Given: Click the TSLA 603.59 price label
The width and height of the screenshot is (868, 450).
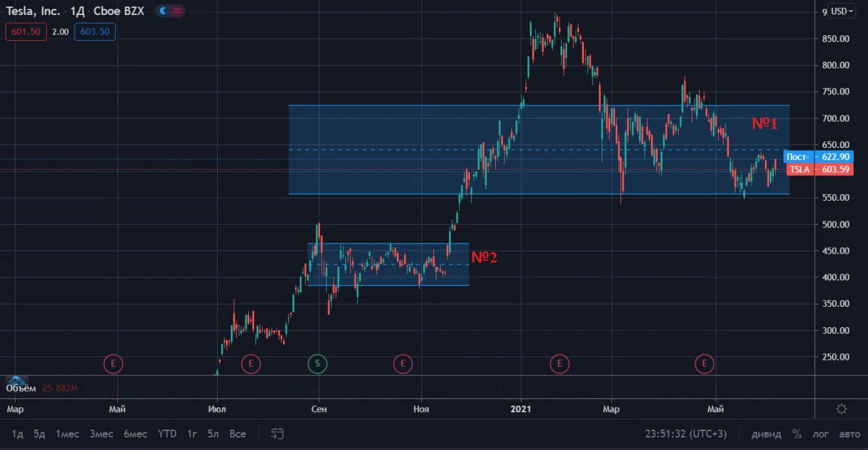Looking at the screenshot, I should click(820, 170).
